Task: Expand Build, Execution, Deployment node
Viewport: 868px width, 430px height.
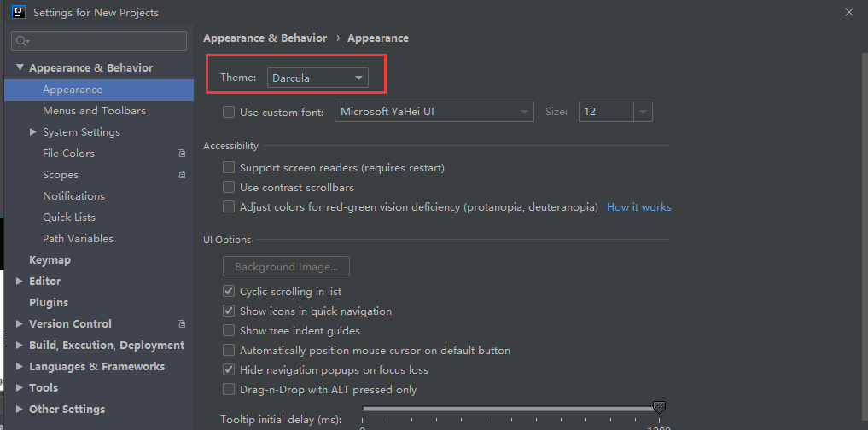Action: (x=20, y=346)
